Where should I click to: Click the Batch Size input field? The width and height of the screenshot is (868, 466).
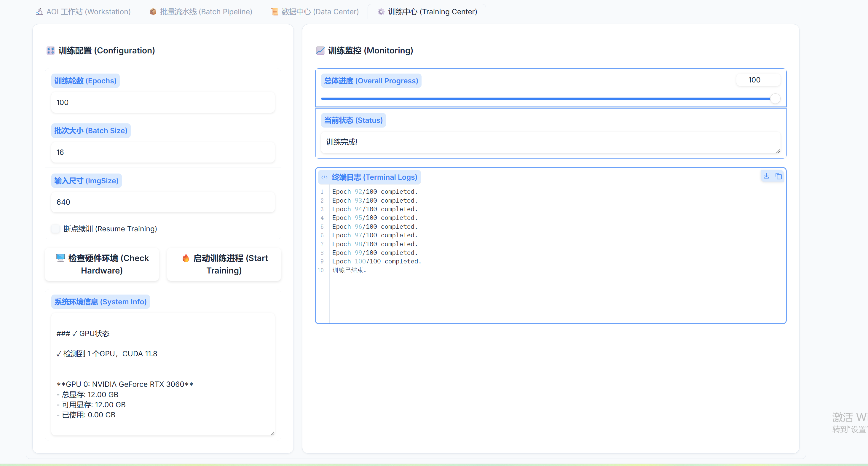[163, 152]
